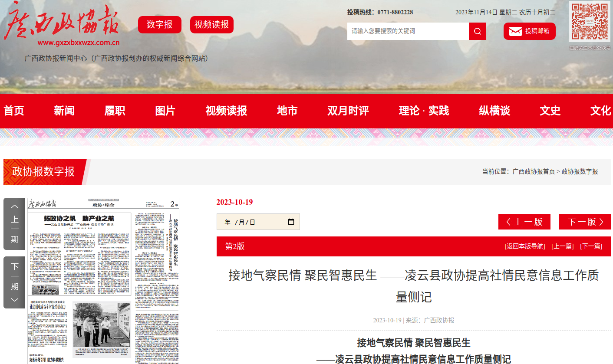
Task: Open 地市 navigation item
Action: click(287, 111)
